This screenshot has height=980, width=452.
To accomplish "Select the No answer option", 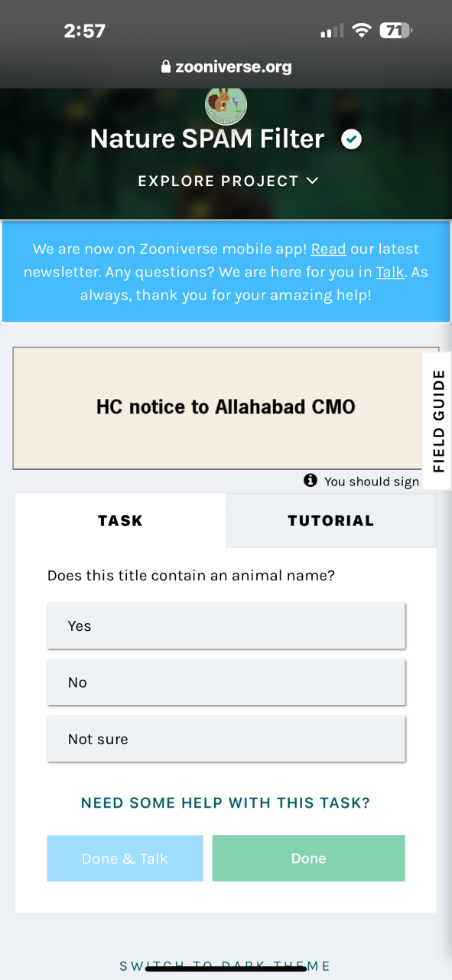I will click(x=226, y=682).
